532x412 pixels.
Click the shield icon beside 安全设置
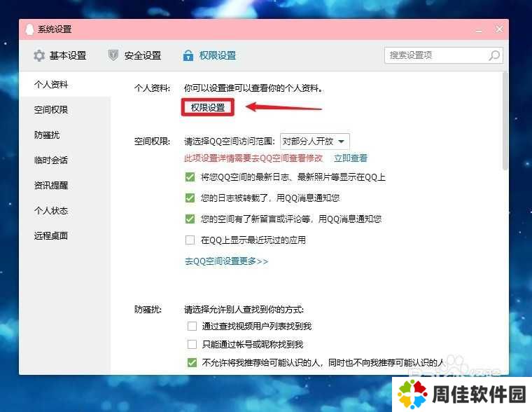pos(113,55)
